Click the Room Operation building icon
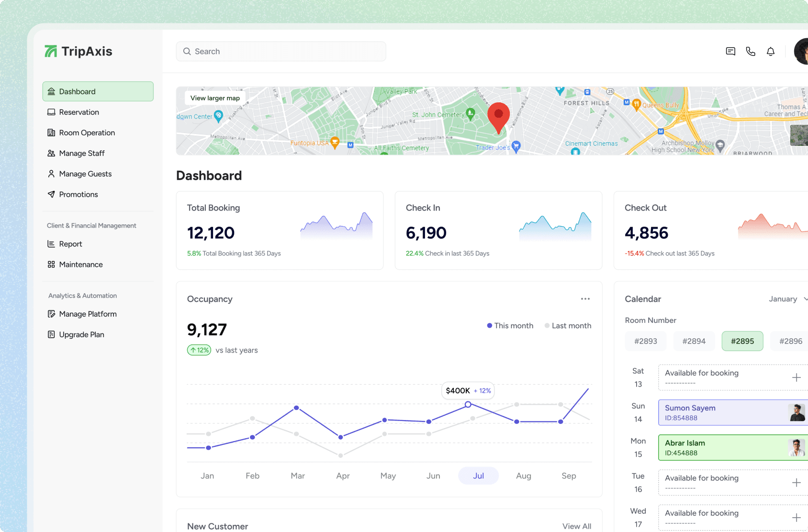The image size is (808, 532). [51, 133]
